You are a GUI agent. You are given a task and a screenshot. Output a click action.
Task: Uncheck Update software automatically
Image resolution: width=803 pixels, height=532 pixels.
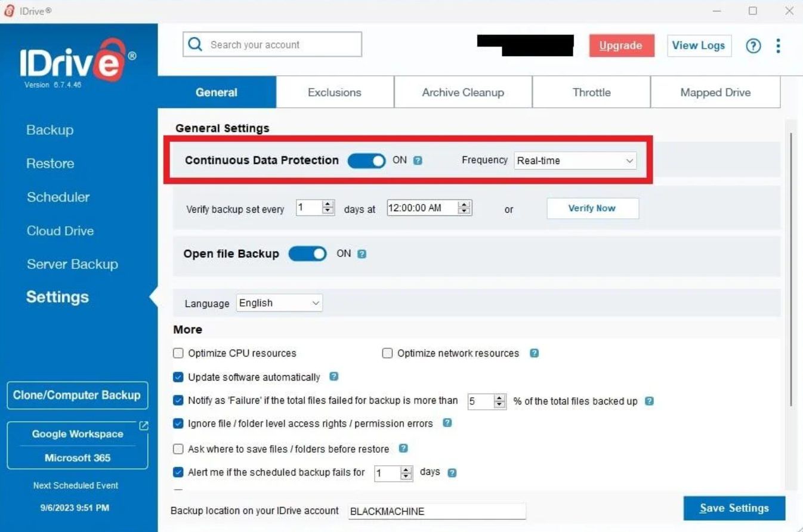tap(178, 377)
